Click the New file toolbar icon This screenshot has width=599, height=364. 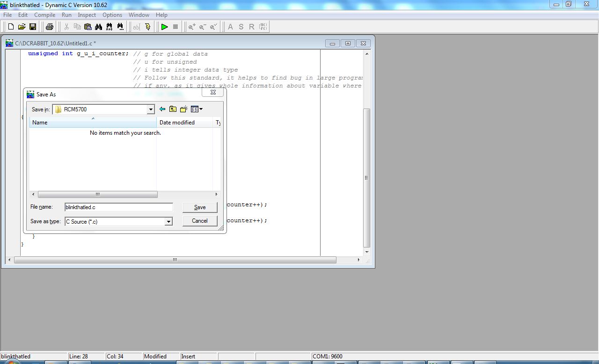click(11, 27)
